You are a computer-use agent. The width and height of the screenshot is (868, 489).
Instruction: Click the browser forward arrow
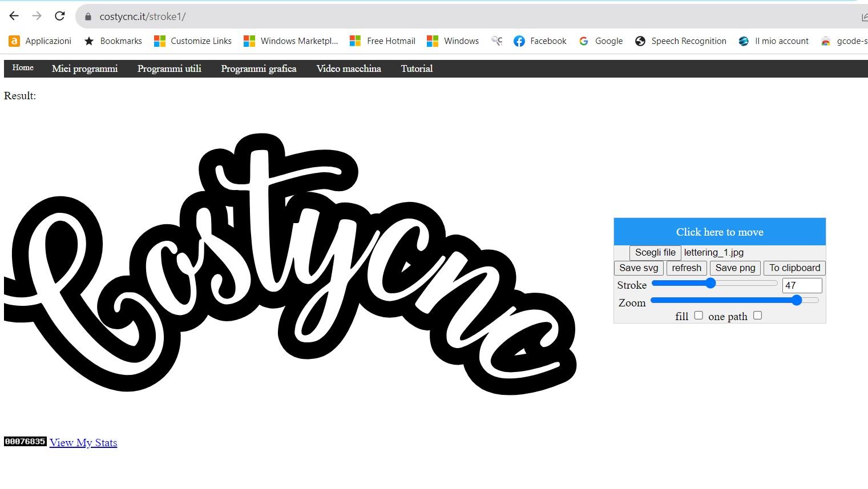click(37, 16)
